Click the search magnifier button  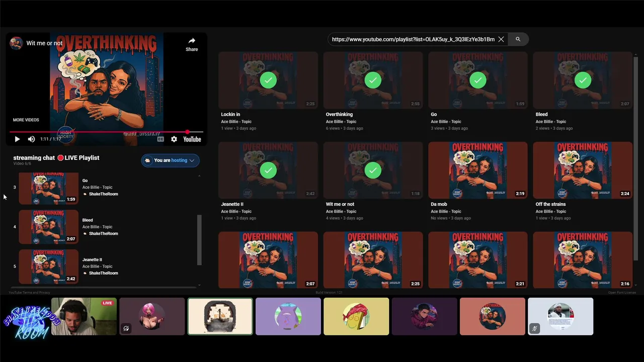518,39
